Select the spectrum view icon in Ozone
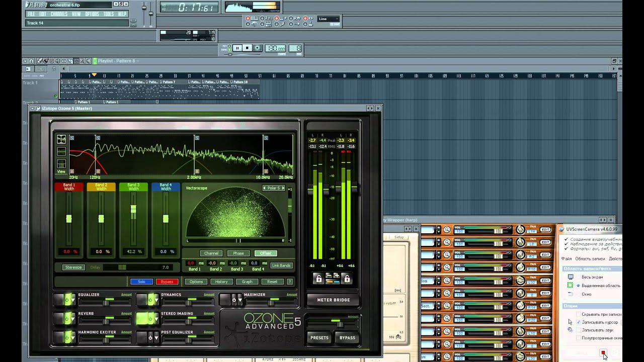The width and height of the screenshot is (644, 362). click(x=61, y=139)
